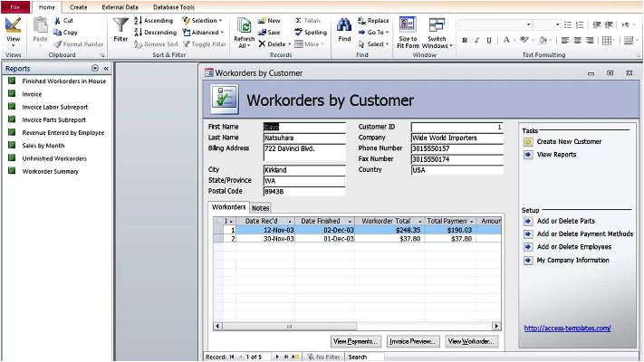Viewport: 644px width, 362px height.
Task: Toggle Bold text formatting
Action: click(x=465, y=40)
